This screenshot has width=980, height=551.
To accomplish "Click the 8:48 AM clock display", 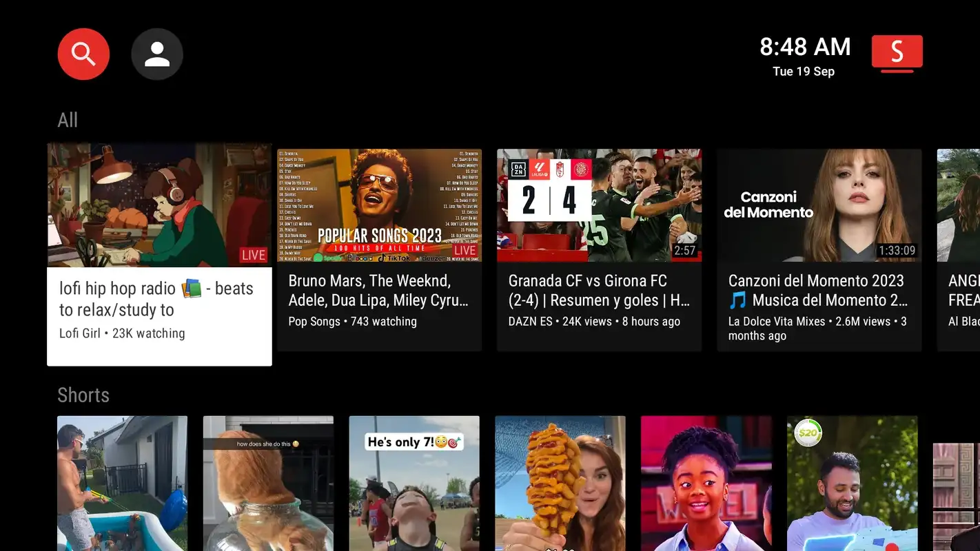I will click(x=804, y=48).
